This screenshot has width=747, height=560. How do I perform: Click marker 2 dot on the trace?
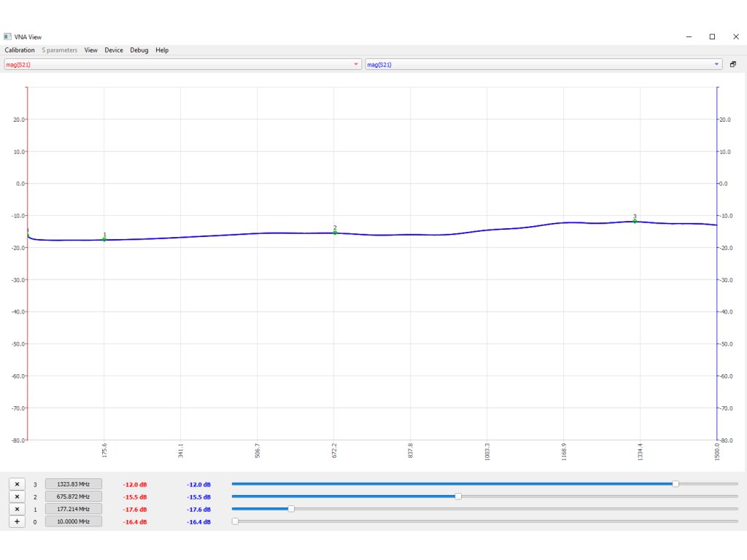pyautogui.click(x=335, y=233)
